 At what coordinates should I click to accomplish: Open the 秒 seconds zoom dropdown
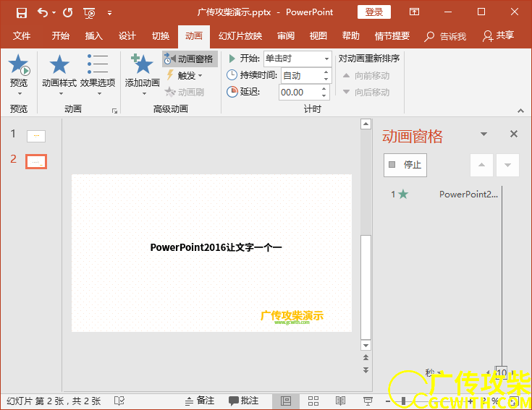point(433,373)
